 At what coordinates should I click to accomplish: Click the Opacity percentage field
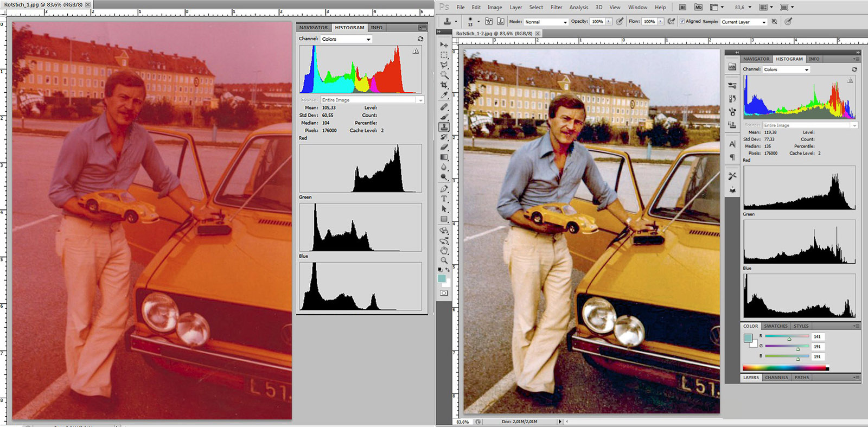[597, 22]
